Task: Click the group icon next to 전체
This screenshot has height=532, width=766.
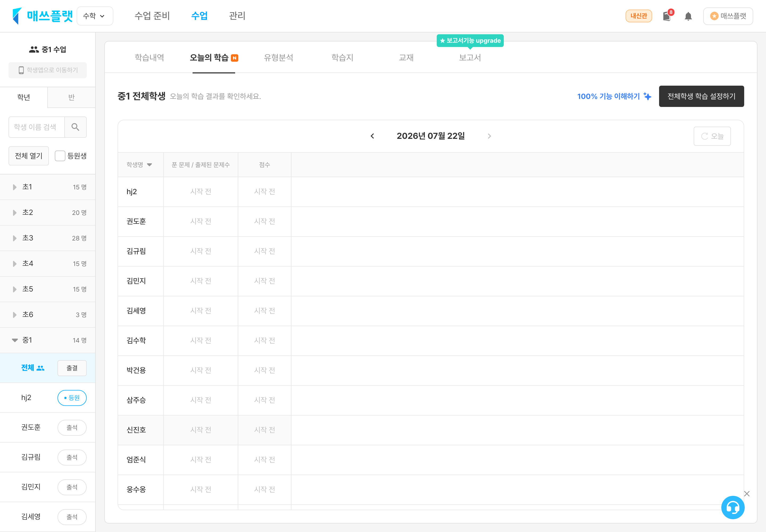Action: coord(40,368)
